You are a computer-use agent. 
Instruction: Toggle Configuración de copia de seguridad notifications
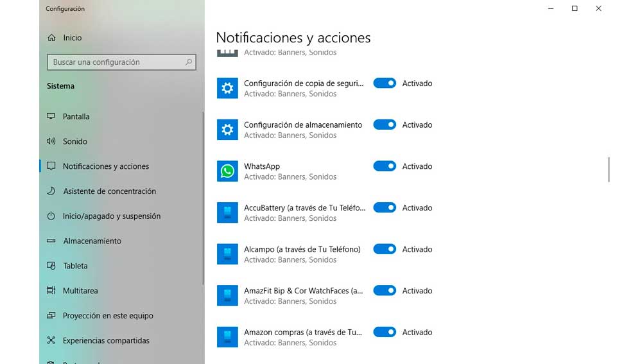pos(385,83)
